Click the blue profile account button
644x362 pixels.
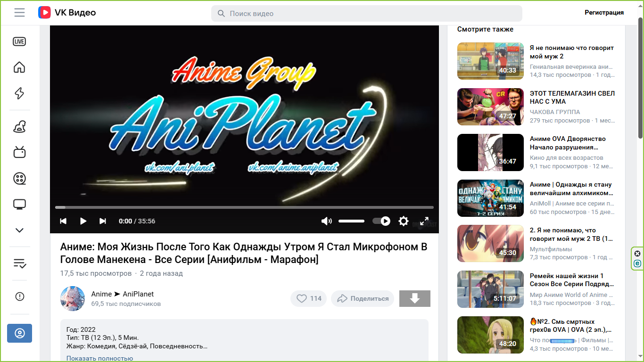pyautogui.click(x=19, y=333)
